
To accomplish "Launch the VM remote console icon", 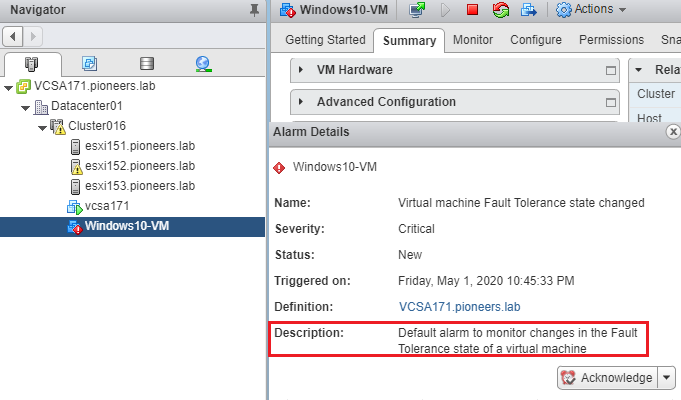I will pyautogui.click(x=417, y=10).
